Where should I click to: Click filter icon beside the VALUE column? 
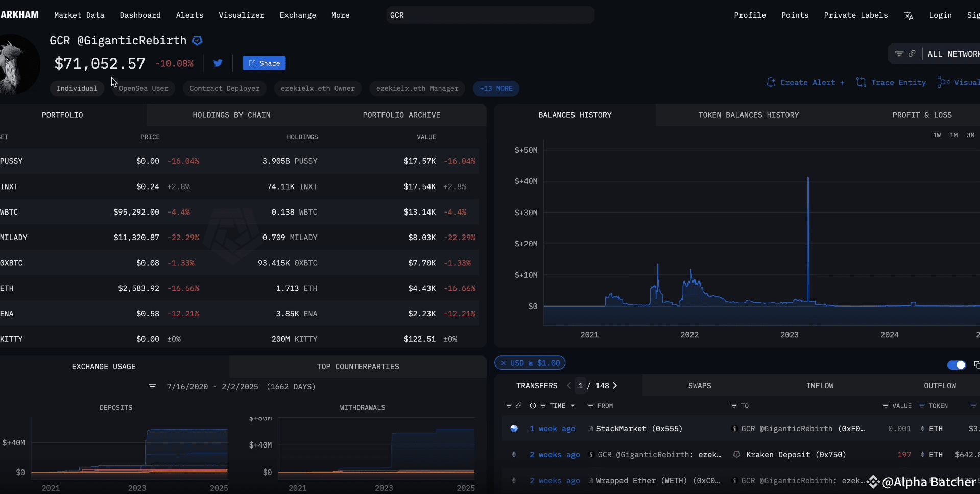(886, 406)
